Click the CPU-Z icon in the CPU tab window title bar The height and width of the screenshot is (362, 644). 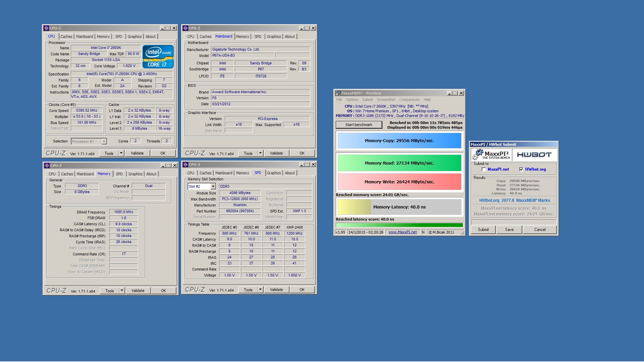pyautogui.click(x=46, y=28)
